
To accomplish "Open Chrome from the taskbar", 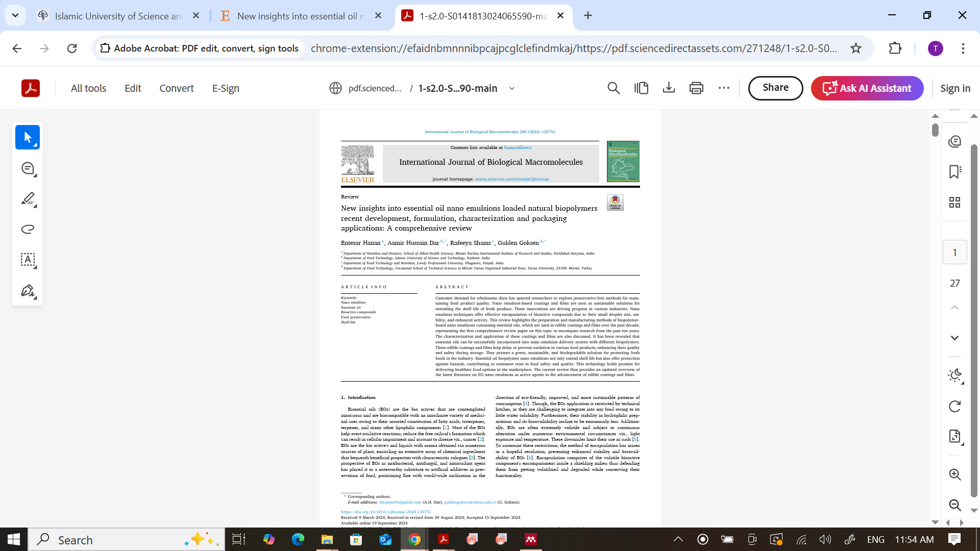I will [x=414, y=540].
